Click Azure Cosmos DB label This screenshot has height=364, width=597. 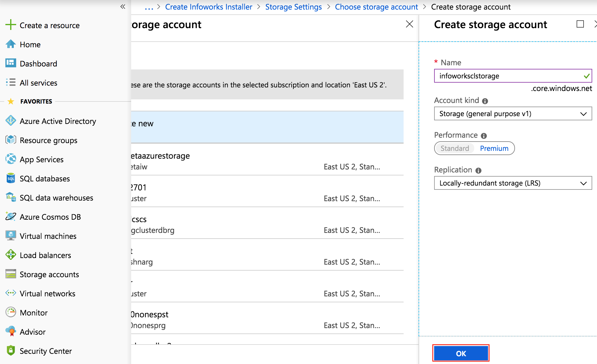click(50, 217)
